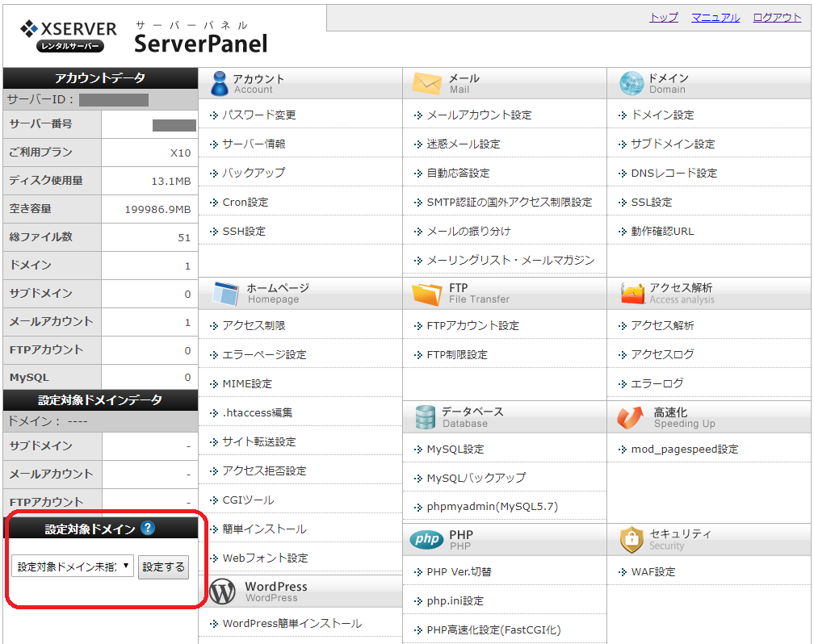Click the PHP logo icon
Image resolution: width=814 pixels, height=644 pixels.
[x=426, y=539]
